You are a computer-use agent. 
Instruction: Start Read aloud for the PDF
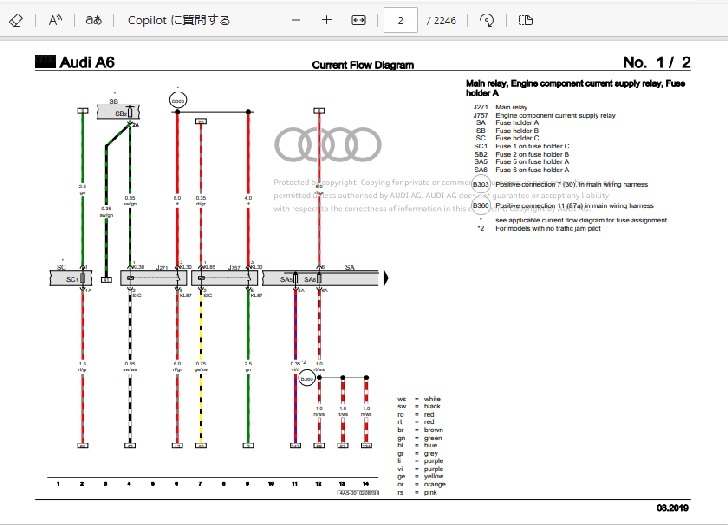click(55, 20)
